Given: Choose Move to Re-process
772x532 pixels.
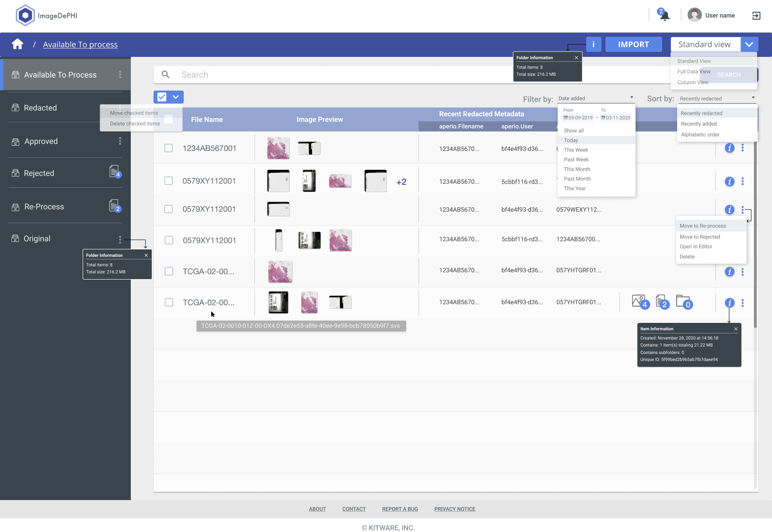Looking at the screenshot, I should tap(711, 226).
